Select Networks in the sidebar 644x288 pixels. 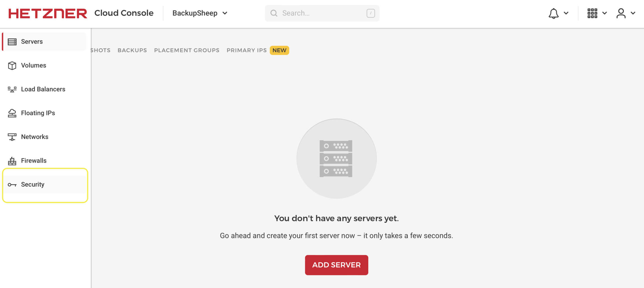click(44, 137)
